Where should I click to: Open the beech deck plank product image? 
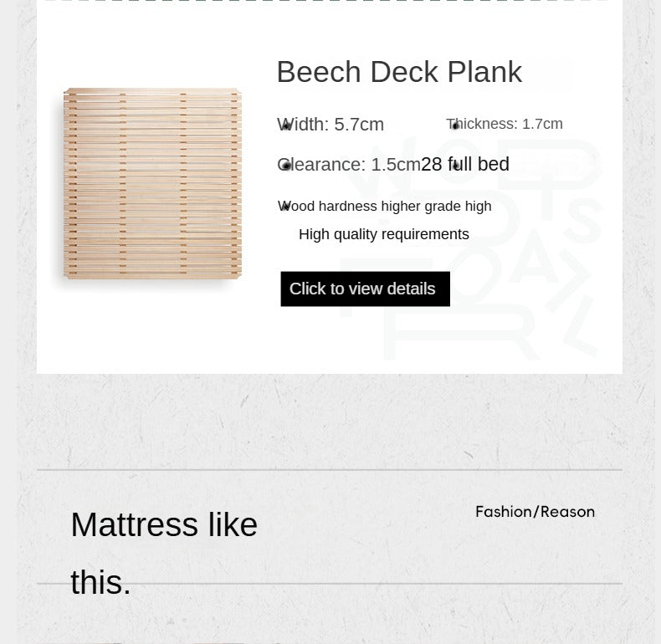click(x=152, y=183)
